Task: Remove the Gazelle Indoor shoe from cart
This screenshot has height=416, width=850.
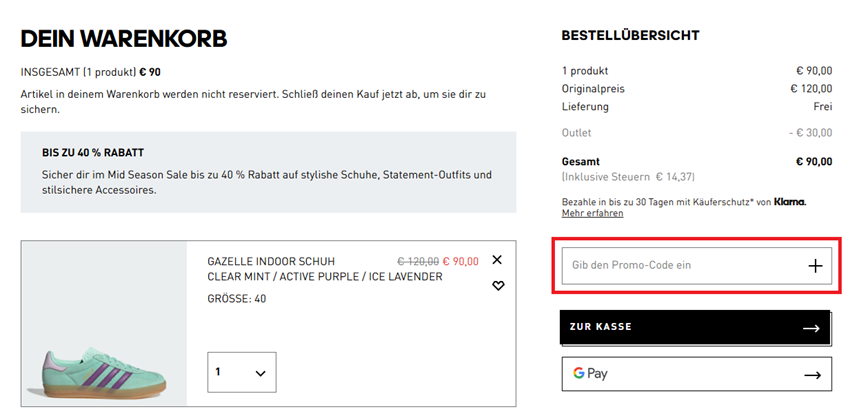Action: [x=497, y=260]
